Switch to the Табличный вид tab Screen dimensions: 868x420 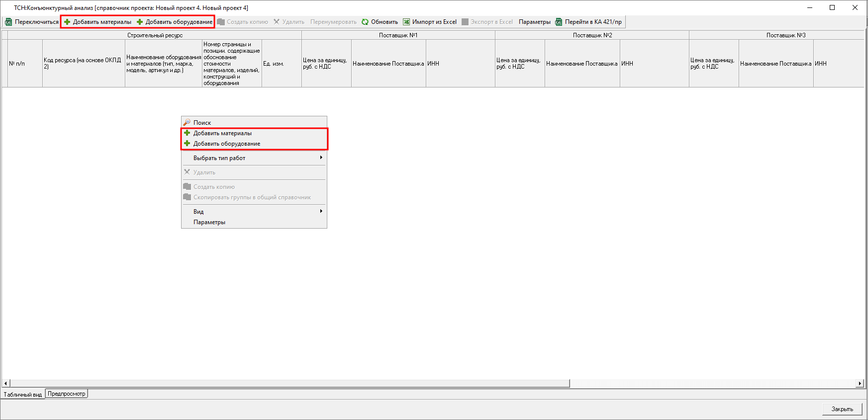coord(23,395)
